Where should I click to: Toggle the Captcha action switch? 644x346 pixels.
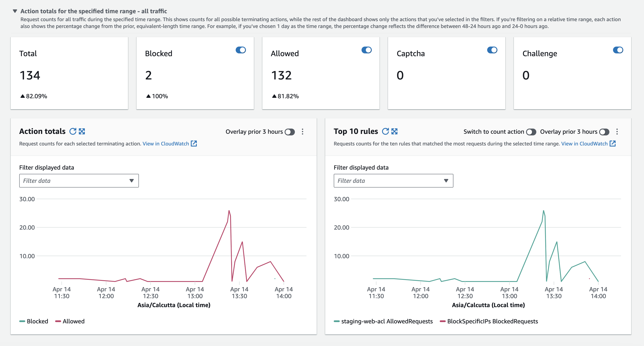[492, 50]
